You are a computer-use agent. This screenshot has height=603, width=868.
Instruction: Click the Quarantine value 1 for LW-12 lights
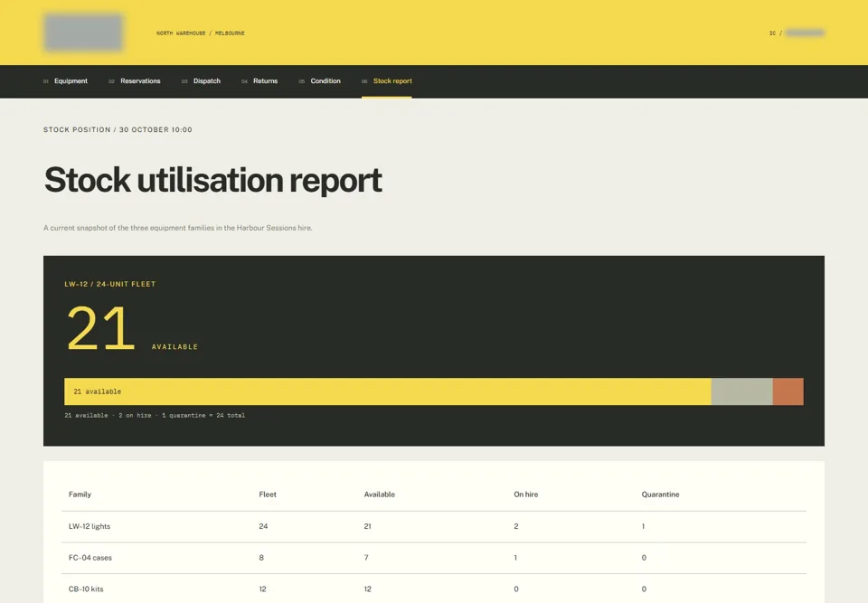pos(643,526)
